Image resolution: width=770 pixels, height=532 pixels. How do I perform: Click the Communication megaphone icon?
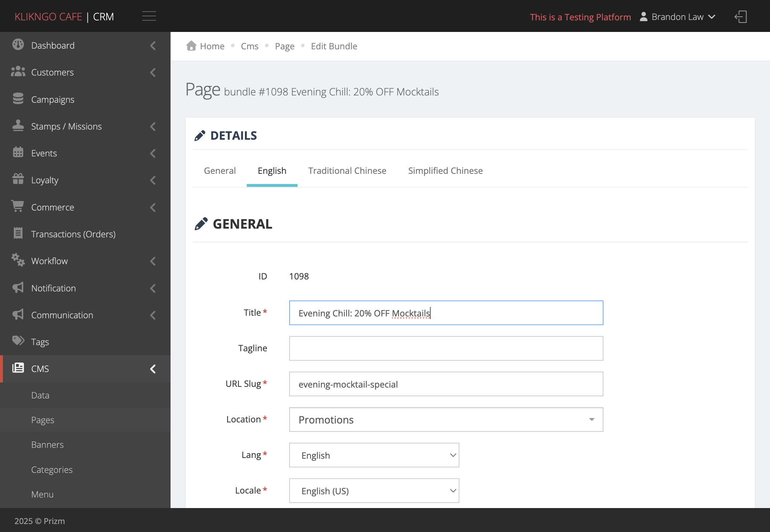(18, 314)
